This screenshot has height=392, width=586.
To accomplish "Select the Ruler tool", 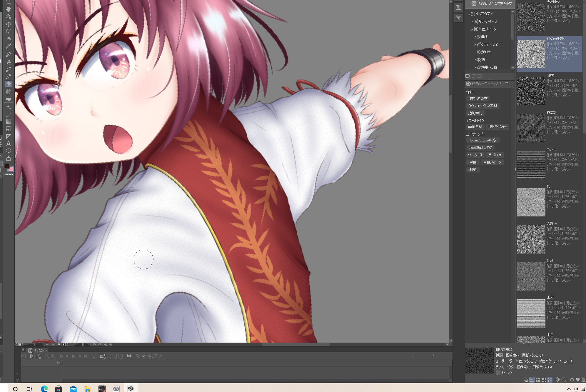I will pos(9,136).
